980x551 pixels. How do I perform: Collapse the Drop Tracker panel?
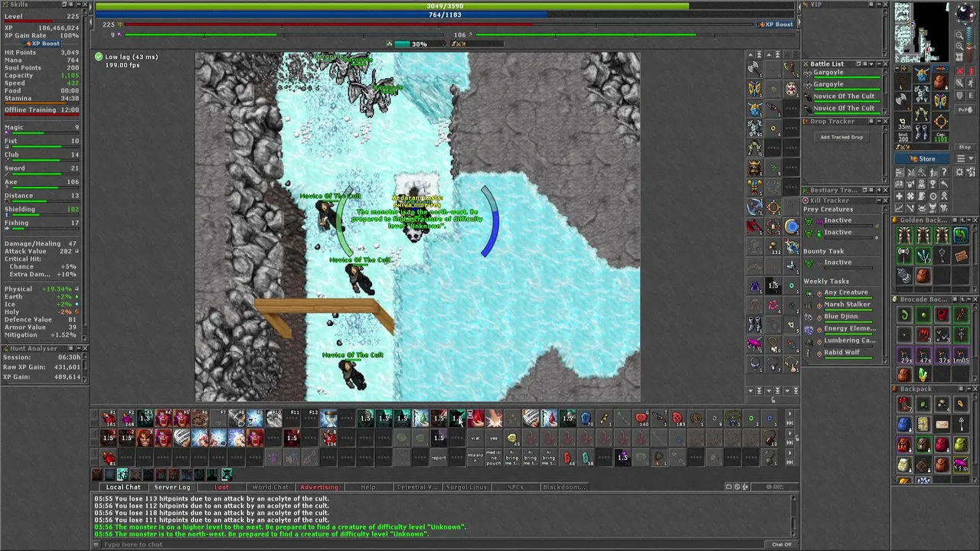point(879,121)
